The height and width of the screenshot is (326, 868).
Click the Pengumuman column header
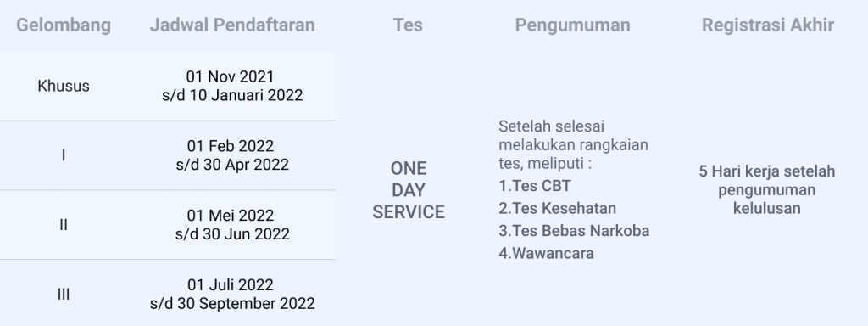(x=572, y=25)
